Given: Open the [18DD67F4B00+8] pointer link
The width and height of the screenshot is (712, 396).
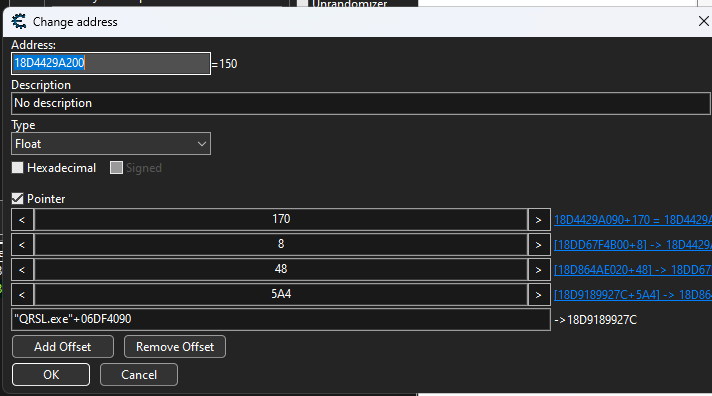Looking at the screenshot, I should [x=633, y=245].
